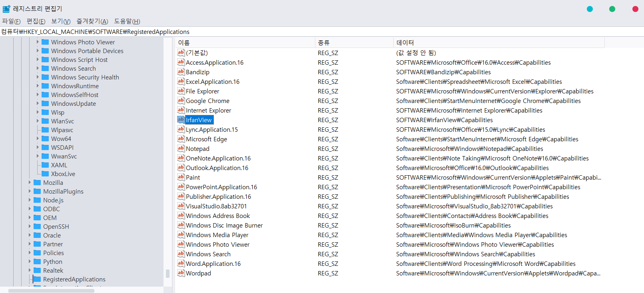Select the WlanSvc key in tree
Image resolution: width=644 pixels, height=293 pixels.
click(62, 121)
